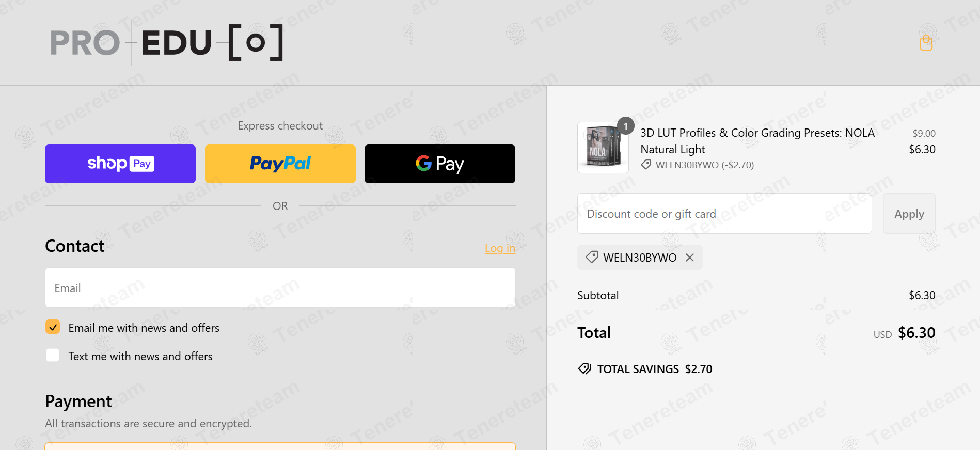
Task: Apply the discount code
Action: coord(909,214)
